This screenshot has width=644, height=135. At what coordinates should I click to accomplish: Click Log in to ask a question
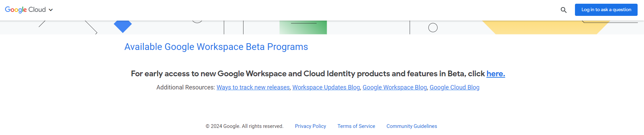coord(606,10)
